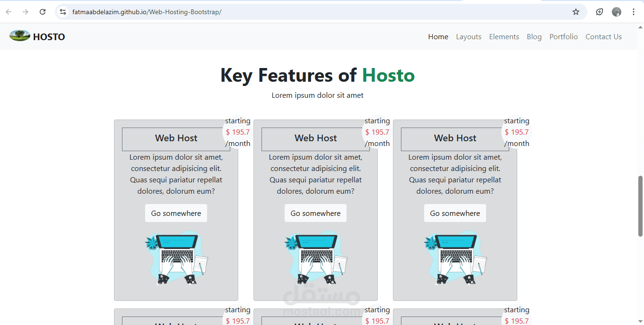Click Go somewhere button in first card

coord(176,213)
